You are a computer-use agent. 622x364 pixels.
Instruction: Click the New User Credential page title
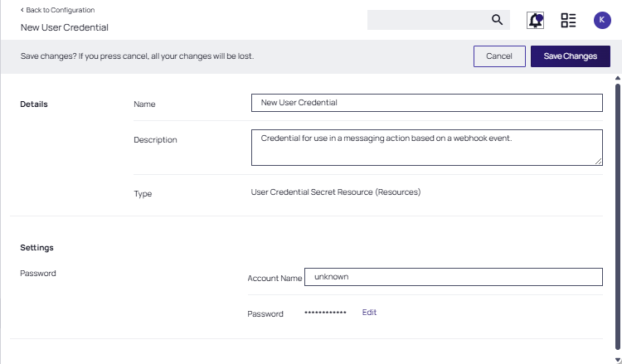pos(65,27)
